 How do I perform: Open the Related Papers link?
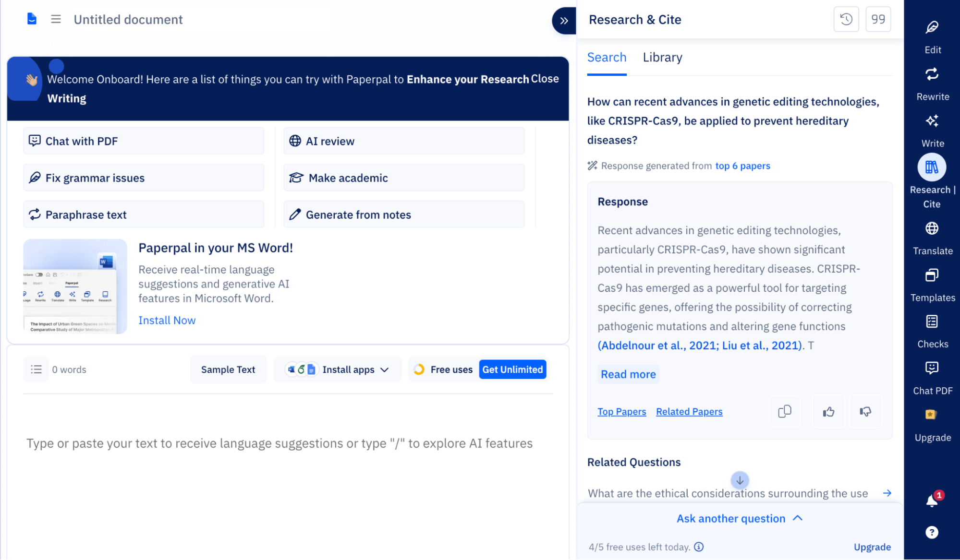click(x=689, y=412)
